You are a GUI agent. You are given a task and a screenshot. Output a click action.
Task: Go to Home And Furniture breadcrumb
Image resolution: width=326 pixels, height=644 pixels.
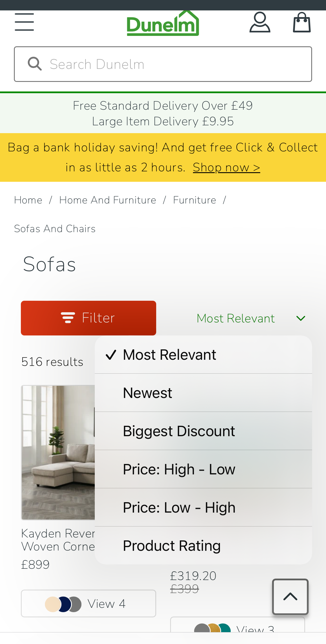pos(108,200)
